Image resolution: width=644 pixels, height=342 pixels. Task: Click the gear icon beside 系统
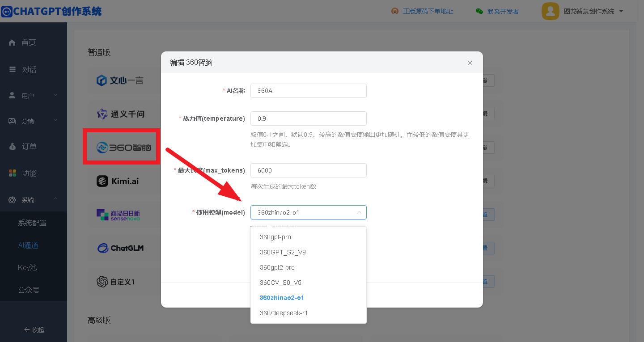pos(12,200)
